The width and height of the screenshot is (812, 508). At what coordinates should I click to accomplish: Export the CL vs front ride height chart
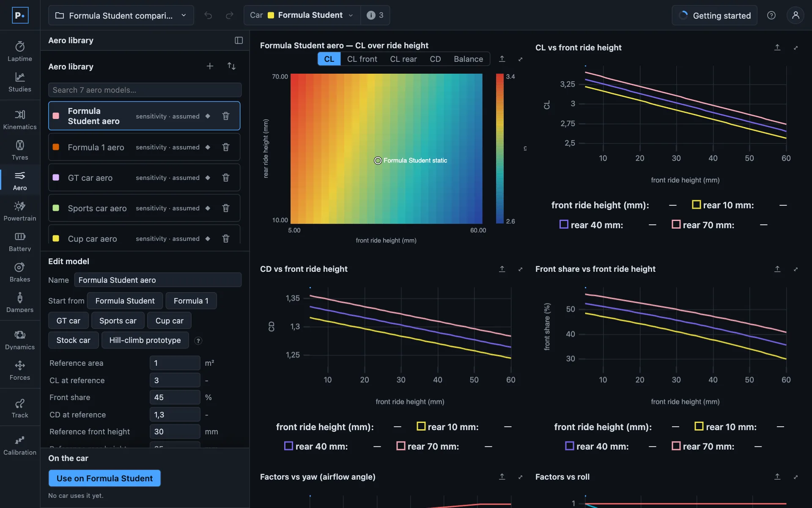(777, 47)
